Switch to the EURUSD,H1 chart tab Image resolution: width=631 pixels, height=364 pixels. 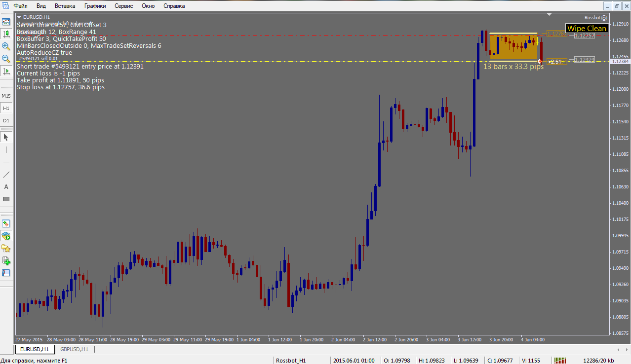(34, 349)
